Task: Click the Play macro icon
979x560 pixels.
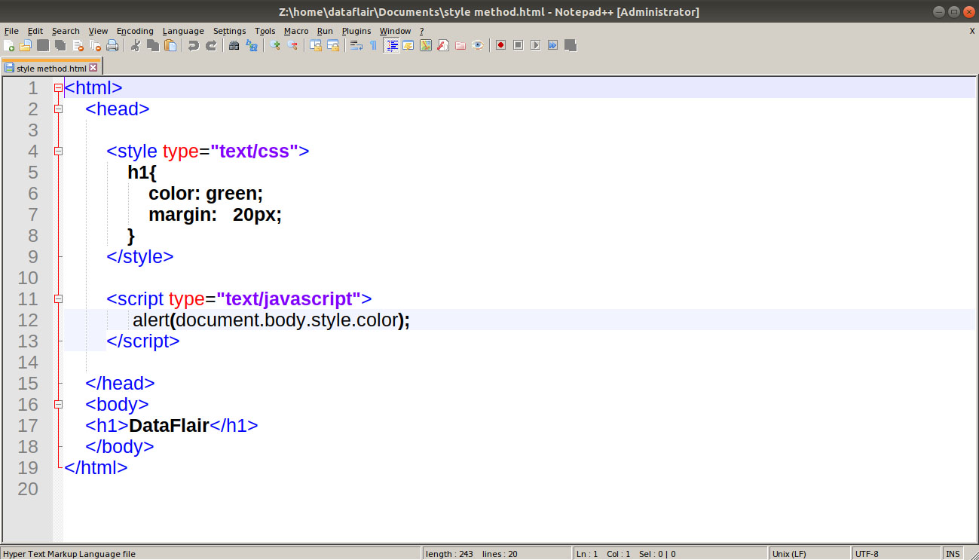Action: 535,45
